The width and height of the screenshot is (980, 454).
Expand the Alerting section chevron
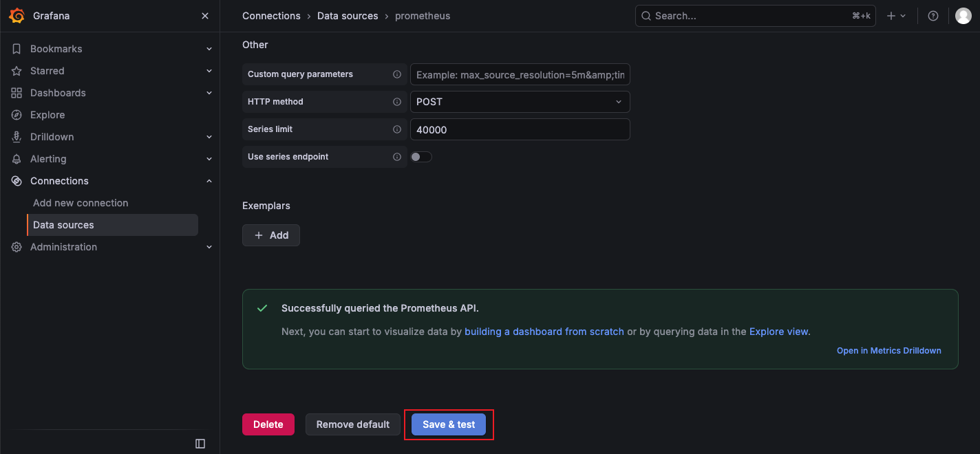(209, 159)
